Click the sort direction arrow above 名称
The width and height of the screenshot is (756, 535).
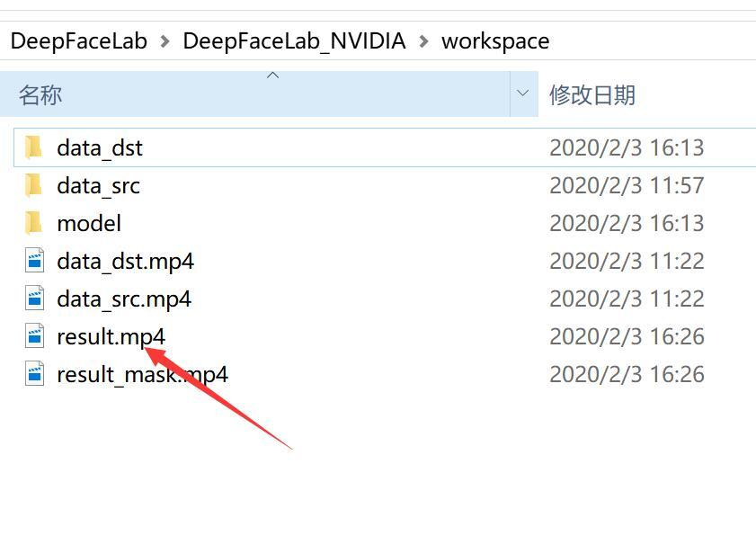273,76
